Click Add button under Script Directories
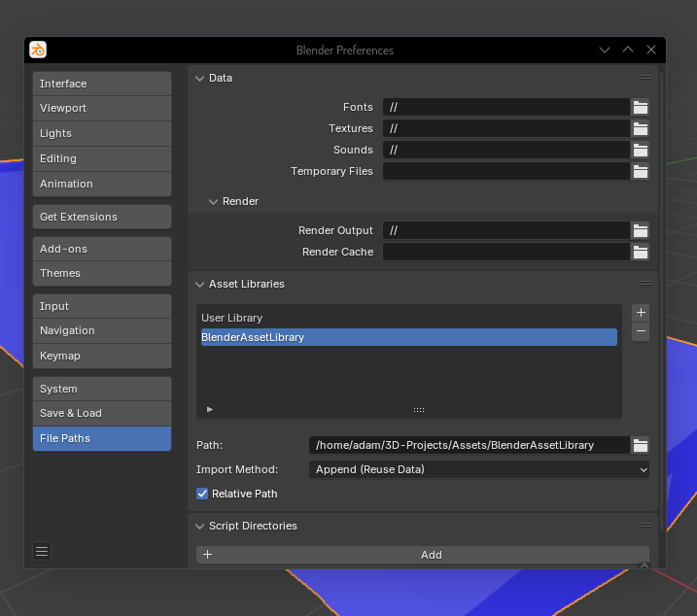 point(423,555)
